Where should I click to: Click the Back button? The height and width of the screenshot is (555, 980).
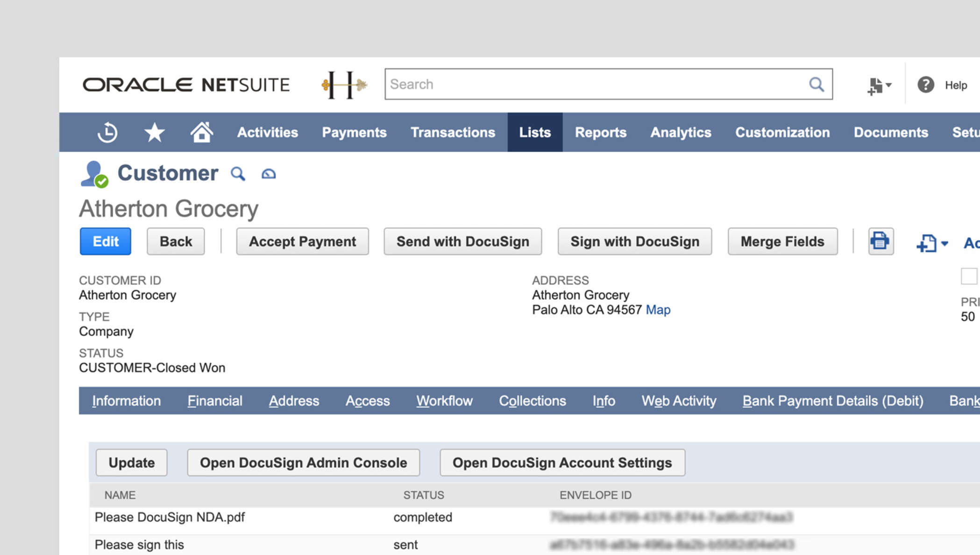176,242
